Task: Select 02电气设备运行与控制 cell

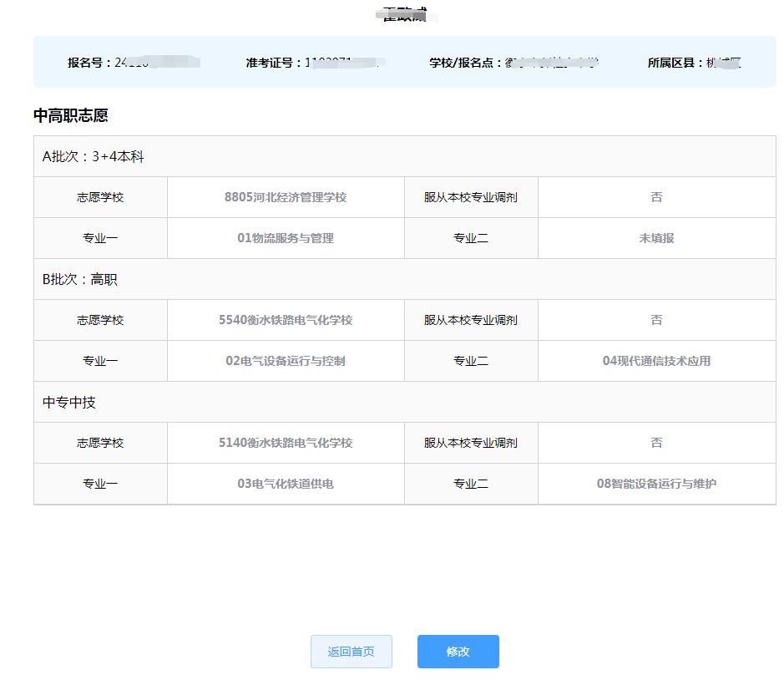Action: [286, 361]
